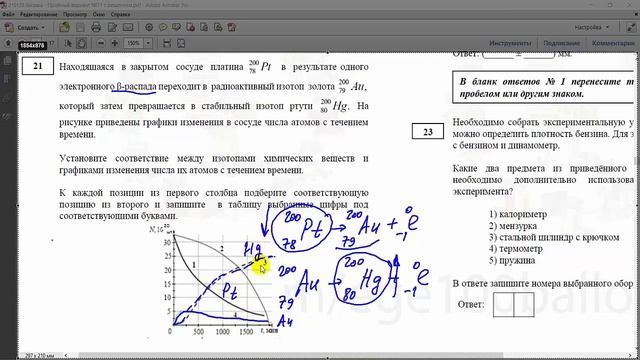Open the Подписание panel
The height and width of the screenshot is (360, 640).
coord(561,43)
